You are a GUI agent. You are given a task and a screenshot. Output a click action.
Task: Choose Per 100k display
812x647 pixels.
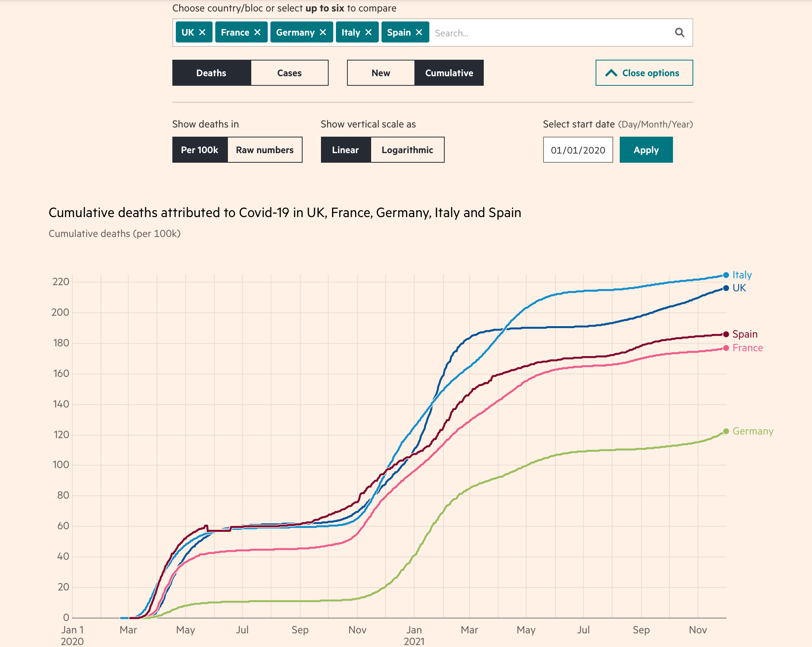(x=200, y=150)
